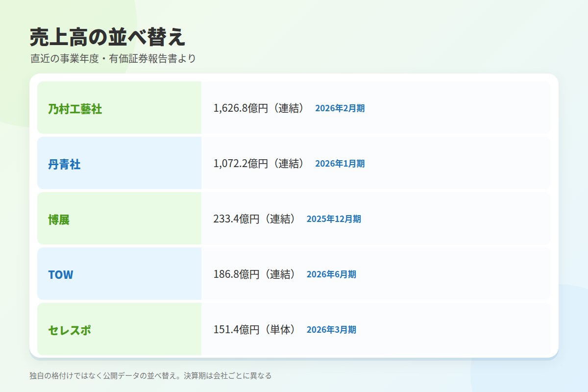Select the company name セレスポ
Image resolution: width=588 pixels, height=392 pixels.
point(70,330)
